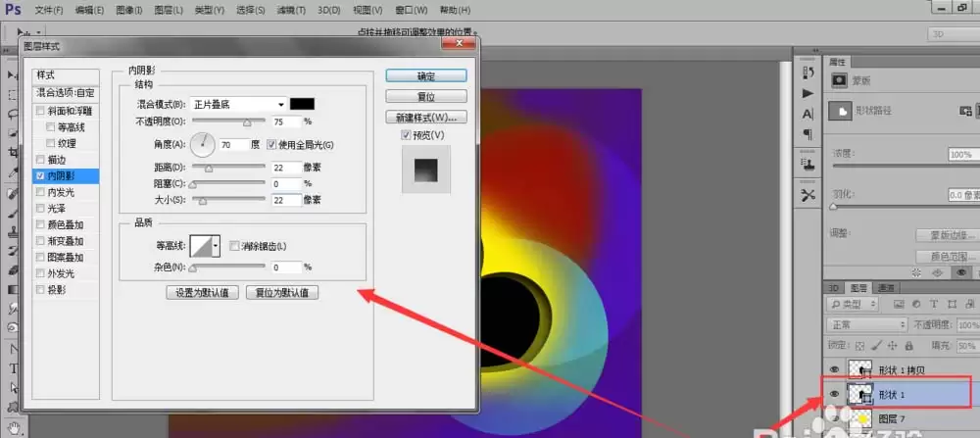Filter layers by type T icon
The image size is (980, 438).
pyautogui.click(x=934, y=305)
